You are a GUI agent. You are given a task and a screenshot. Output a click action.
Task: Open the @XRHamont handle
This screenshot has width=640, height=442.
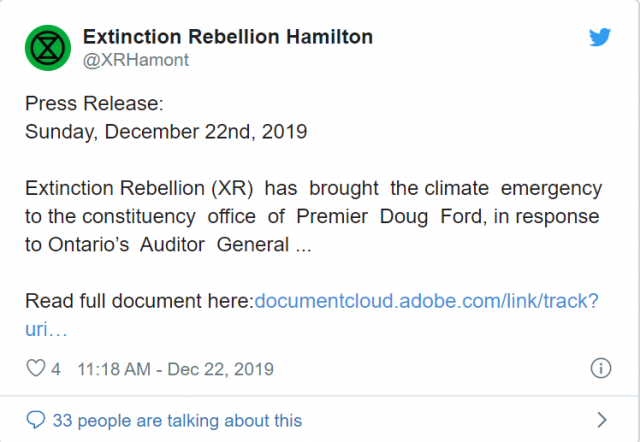coord(136,60)
